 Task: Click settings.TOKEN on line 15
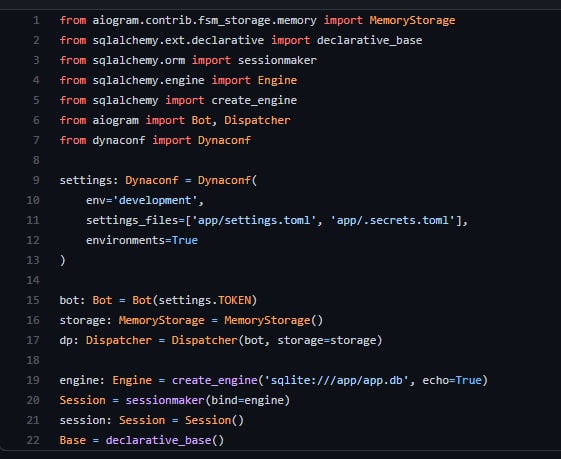coord(205,300)
